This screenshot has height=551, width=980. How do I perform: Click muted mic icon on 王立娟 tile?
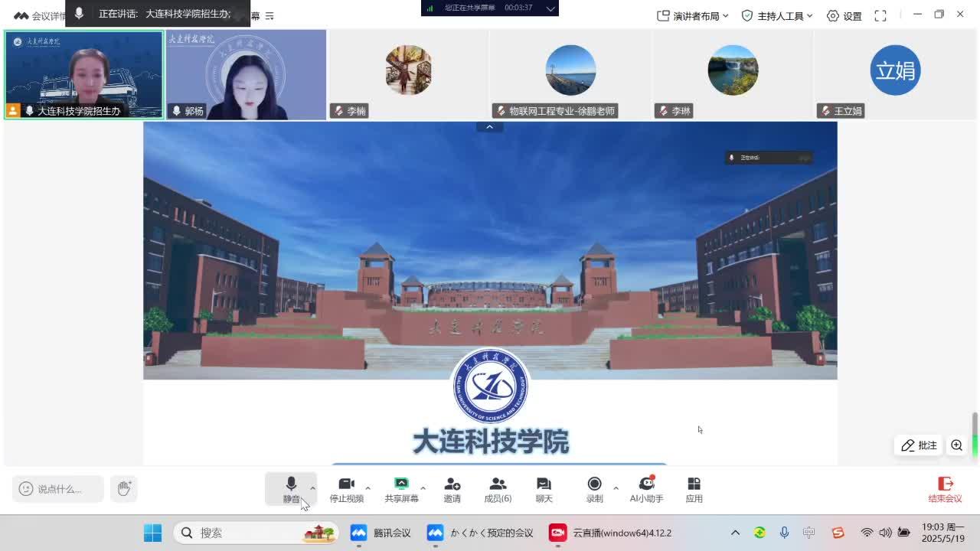825,111
